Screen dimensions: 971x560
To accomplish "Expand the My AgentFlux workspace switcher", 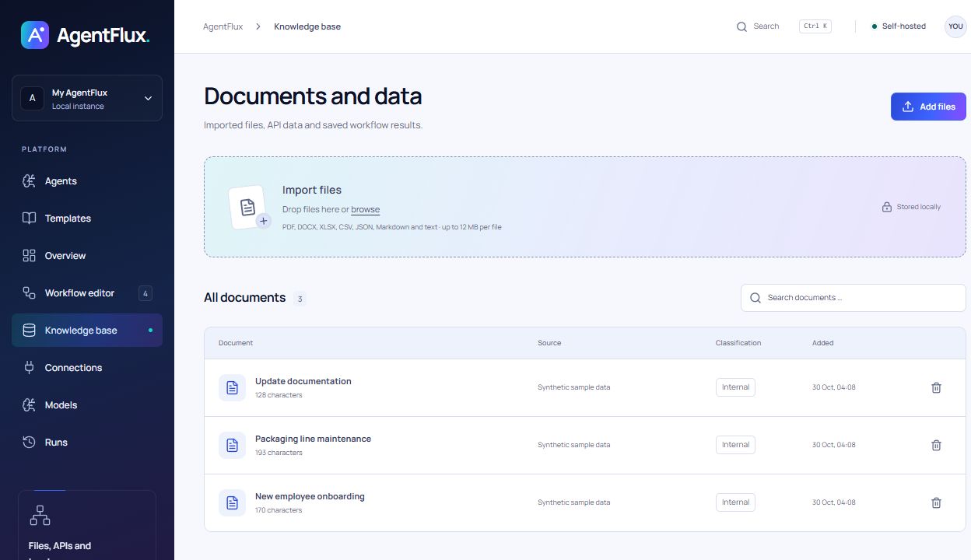I will pyautogui.click(x=87, y=98).
